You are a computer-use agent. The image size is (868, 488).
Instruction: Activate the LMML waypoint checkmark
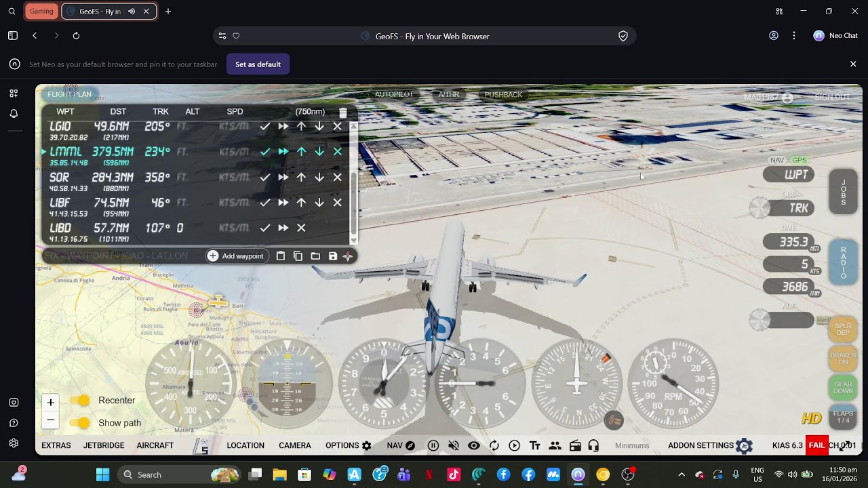click(x=265, y=152)
